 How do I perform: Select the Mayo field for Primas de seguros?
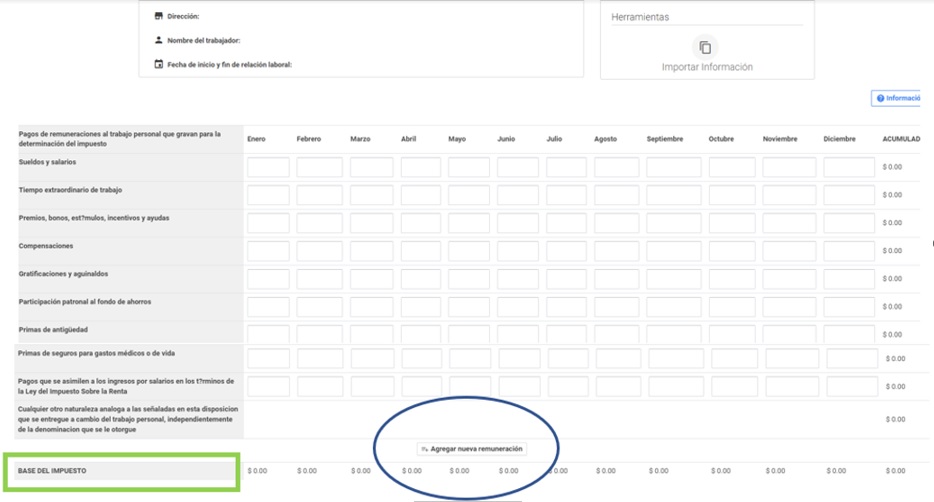click(471, 358)
